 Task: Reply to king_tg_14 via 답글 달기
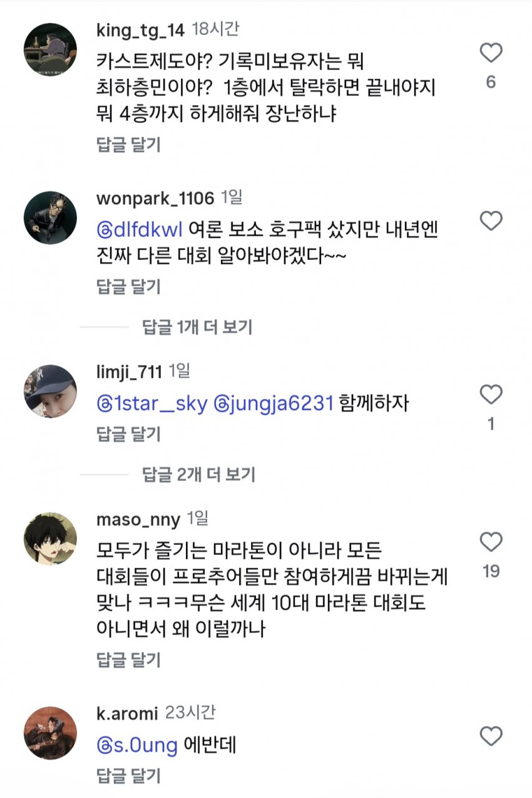(128, 145)
